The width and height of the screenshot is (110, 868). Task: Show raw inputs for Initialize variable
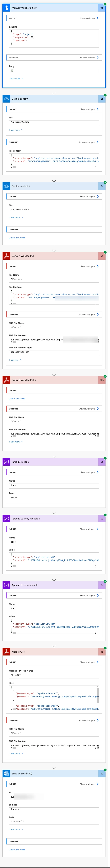click(89, 472)
